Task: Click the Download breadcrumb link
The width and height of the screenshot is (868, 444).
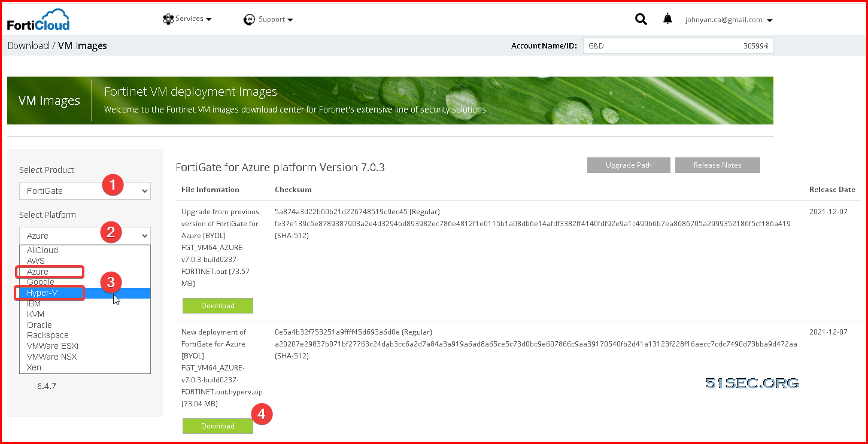Action: tap(28, 45)
